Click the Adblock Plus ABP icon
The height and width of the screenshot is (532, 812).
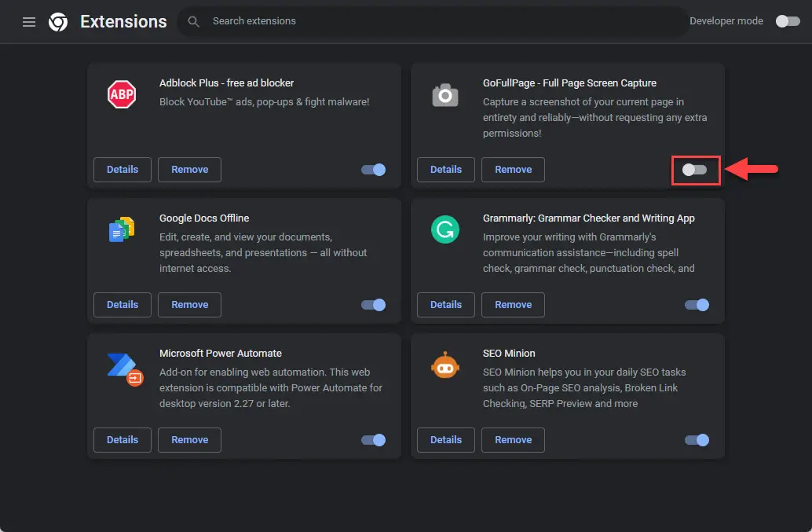coord(122,94)
